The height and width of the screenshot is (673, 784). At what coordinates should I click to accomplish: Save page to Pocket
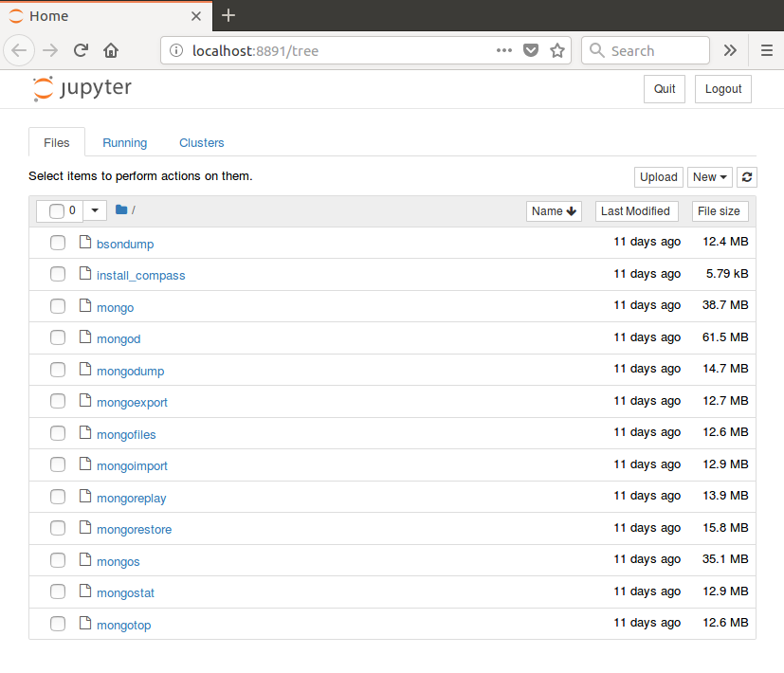[531, 50]
